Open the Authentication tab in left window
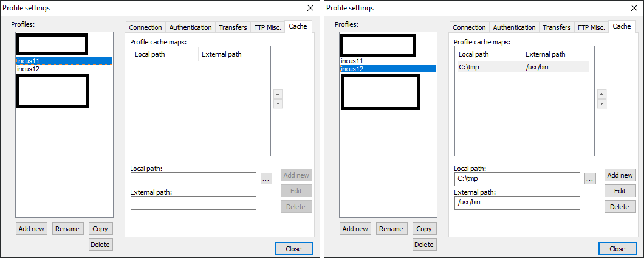This screenshot has width=644, height=258. click(191, 27)
